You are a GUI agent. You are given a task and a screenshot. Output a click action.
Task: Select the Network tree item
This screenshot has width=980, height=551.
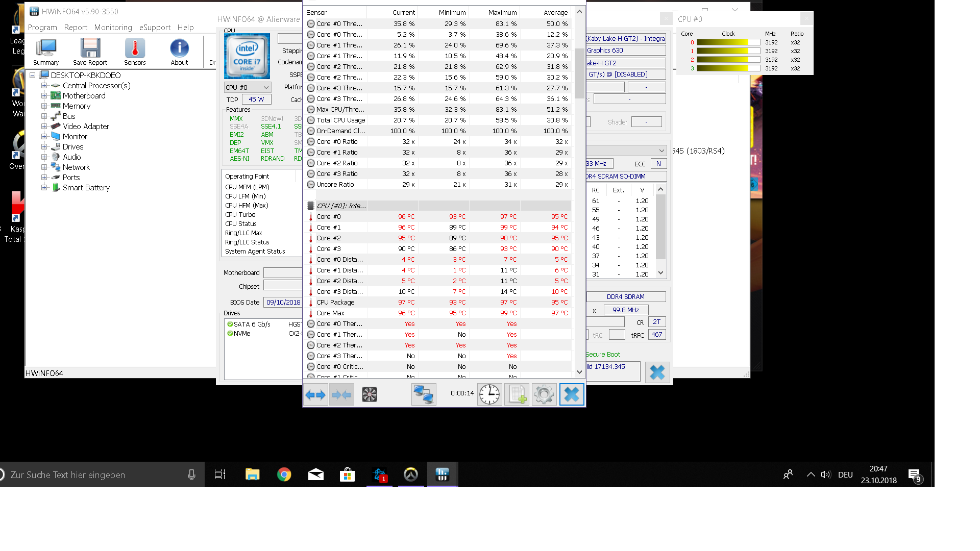pyautogui.click(x=76, y=167)
